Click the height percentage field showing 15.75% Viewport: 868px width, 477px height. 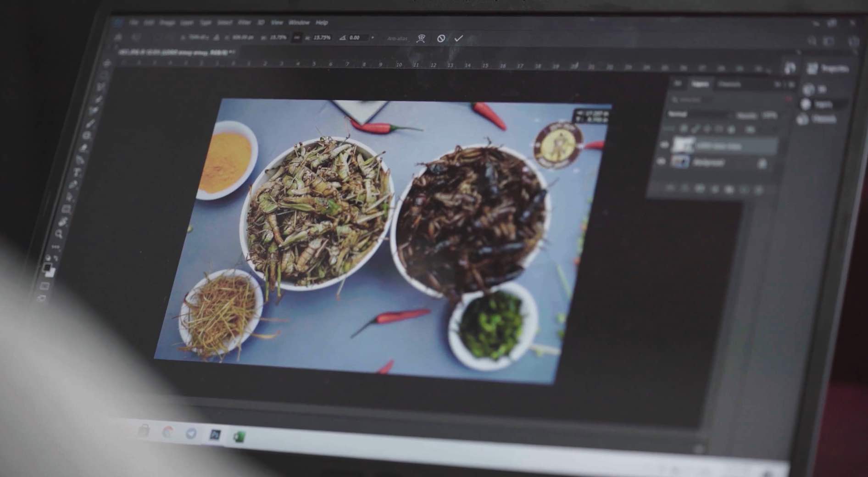[322, 38]
